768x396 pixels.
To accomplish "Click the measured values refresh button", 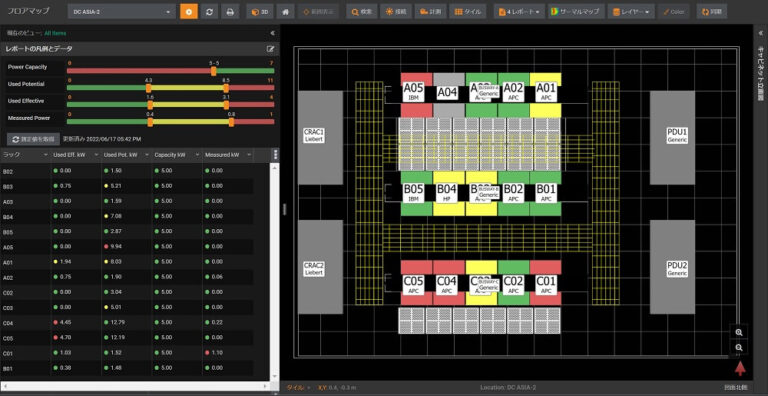I will [x=33, y=139].
